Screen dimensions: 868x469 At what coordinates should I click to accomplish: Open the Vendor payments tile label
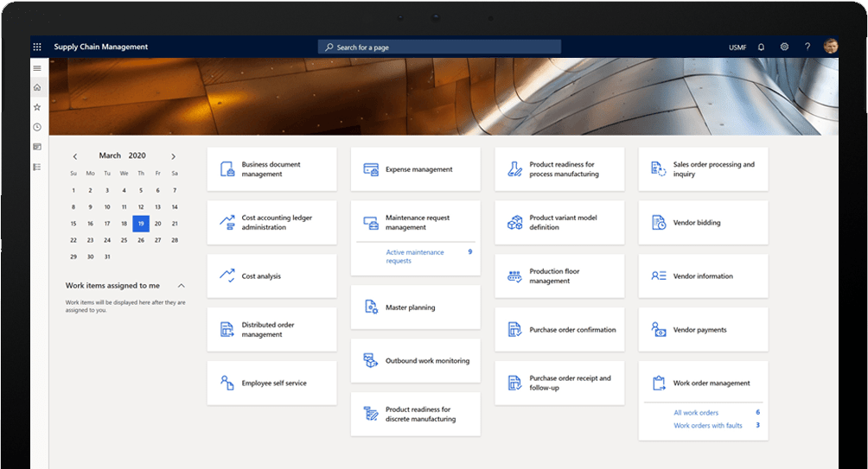pyautogui.click(x=699, y=330)
